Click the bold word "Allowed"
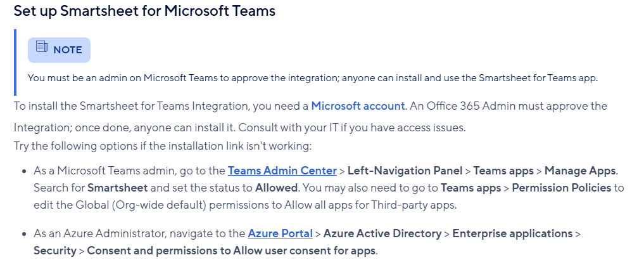644x274 pixels. pos(277,188)
